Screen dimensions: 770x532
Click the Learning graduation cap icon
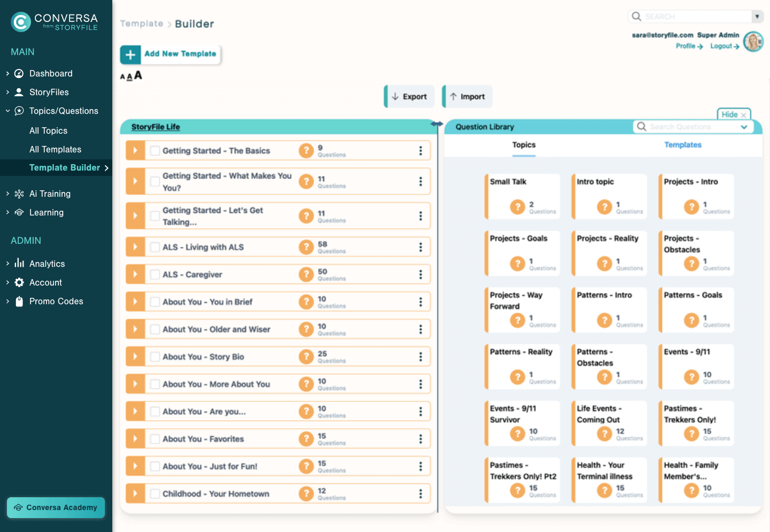coord(19,212)
